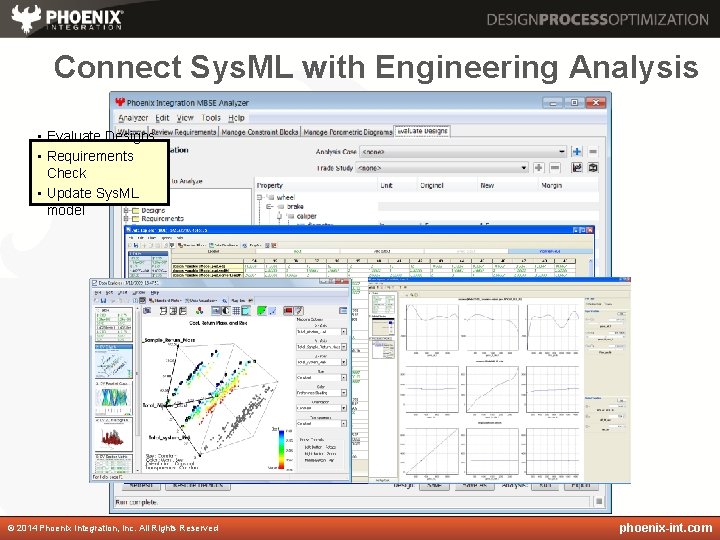Click the red rectangle icon in plot toolbar
The image size is (720, 540).
click(x=288, y=311)
